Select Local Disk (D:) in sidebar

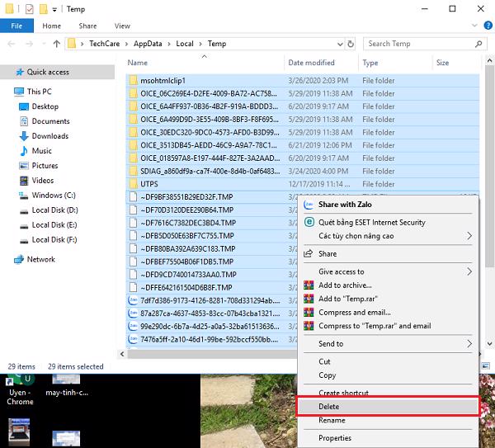click(54, 210)
